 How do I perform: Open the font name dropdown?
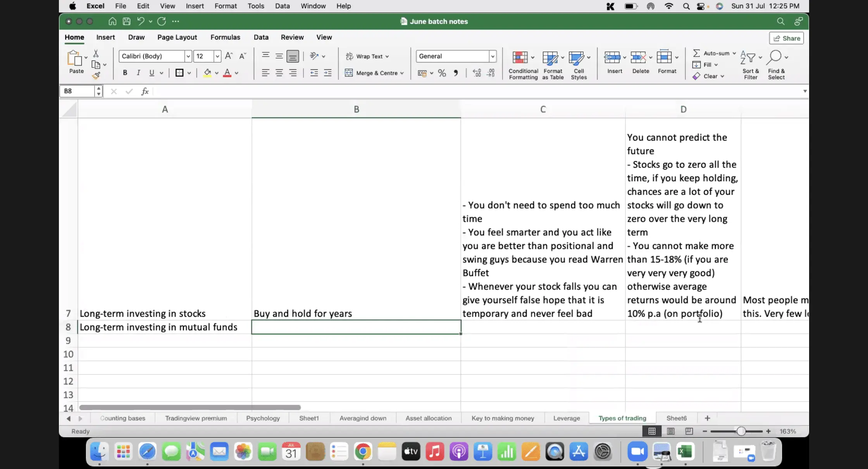(188, 56)
